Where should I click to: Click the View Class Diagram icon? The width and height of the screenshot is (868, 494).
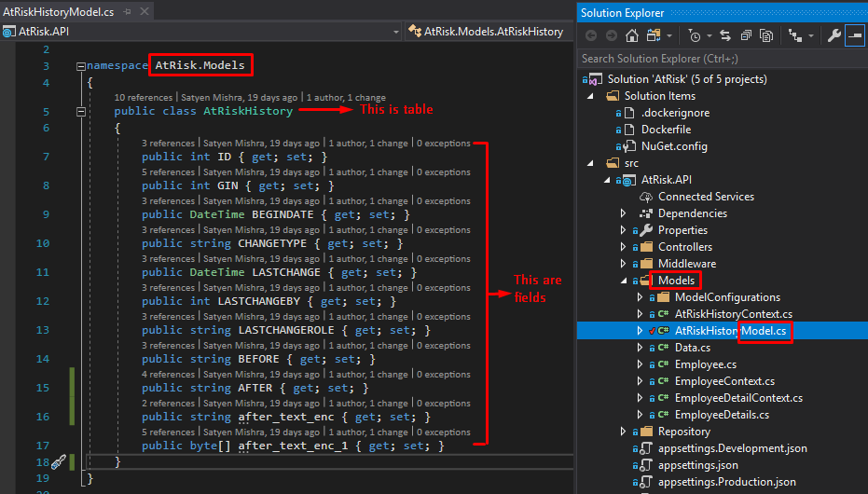(x=795, y=35)
